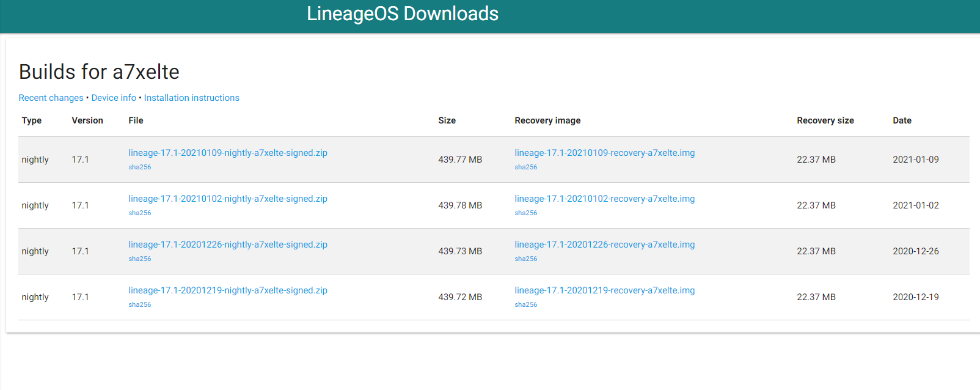Open sha256 for 20210109 nightly zip
This screenshot has height=390, width=980.
tap(140, 167)
